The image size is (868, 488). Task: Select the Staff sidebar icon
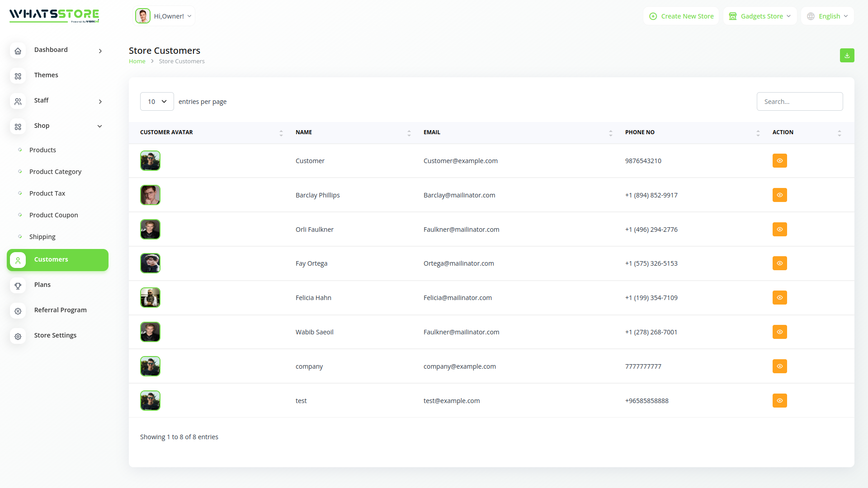tap(18, 102)
